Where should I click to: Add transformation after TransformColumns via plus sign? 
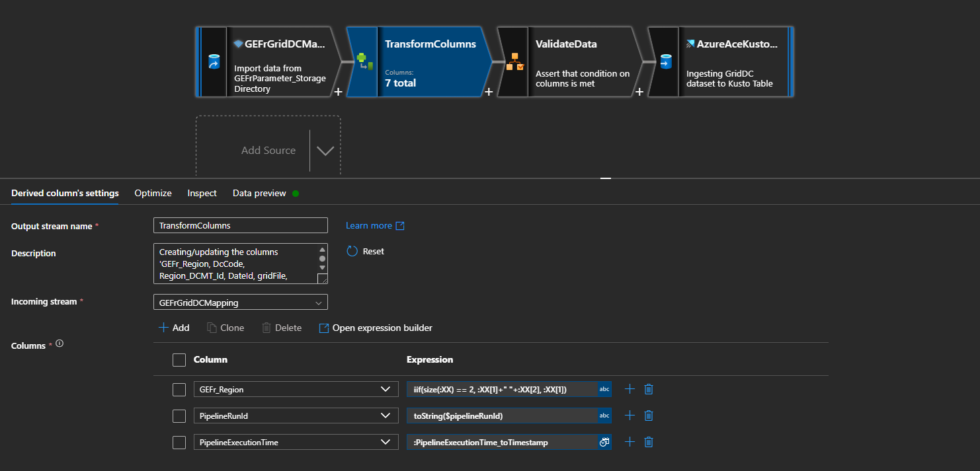point(489,92)
